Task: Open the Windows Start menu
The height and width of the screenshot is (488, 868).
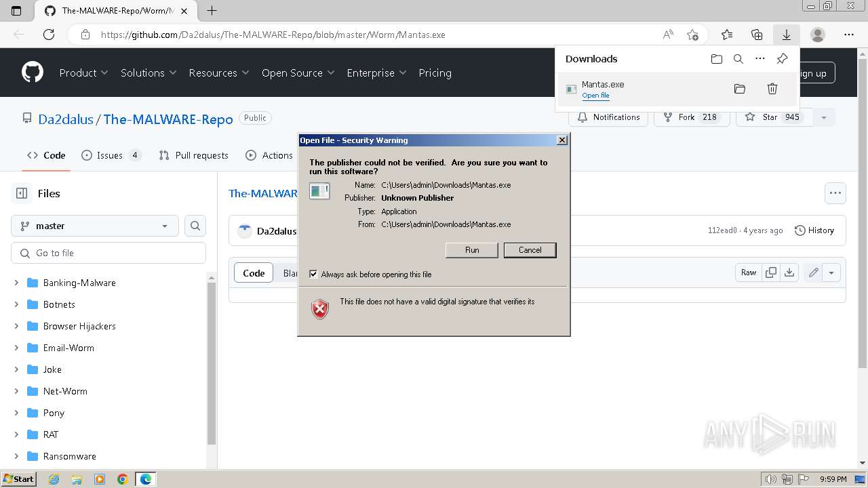Action: pyautogui.click(x=19, y=479)
